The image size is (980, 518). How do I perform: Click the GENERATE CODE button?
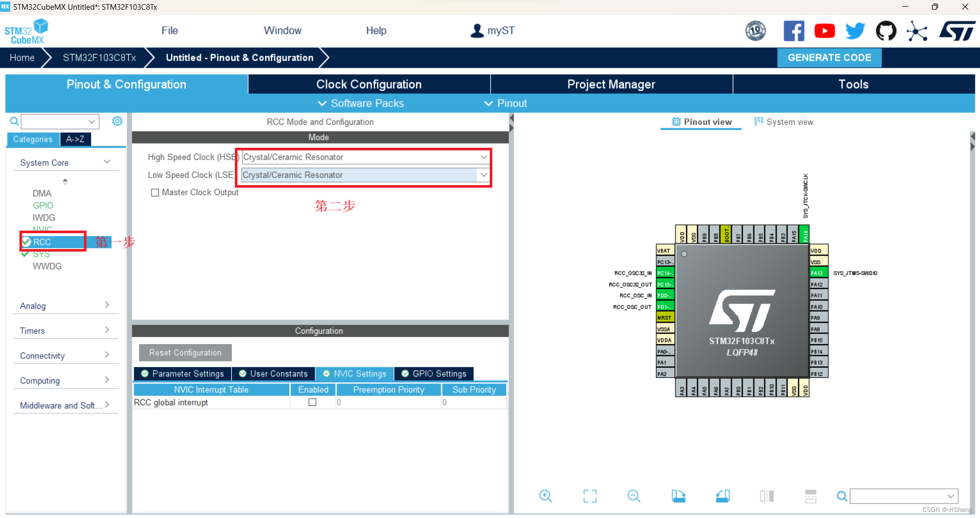tap(829, 57)
